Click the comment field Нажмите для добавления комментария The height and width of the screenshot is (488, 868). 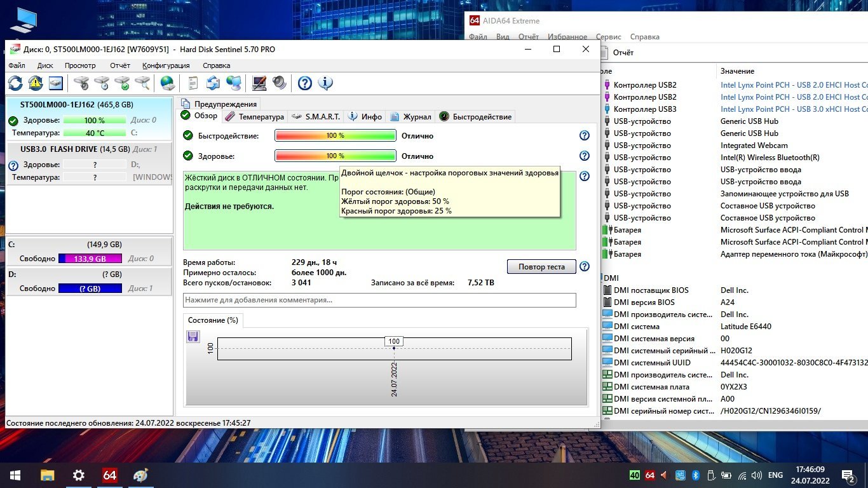tap(379, 300)
